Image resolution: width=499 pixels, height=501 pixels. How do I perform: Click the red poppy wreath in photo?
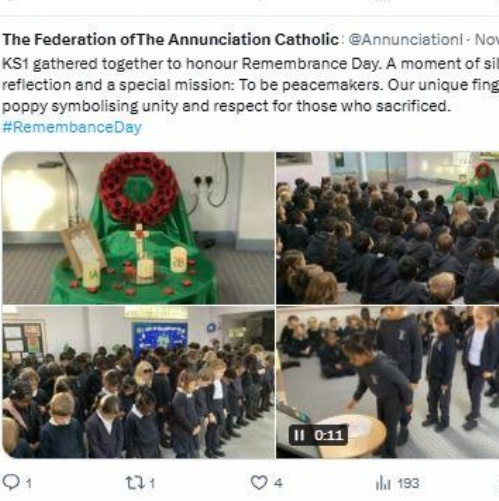tap(139, 184)
